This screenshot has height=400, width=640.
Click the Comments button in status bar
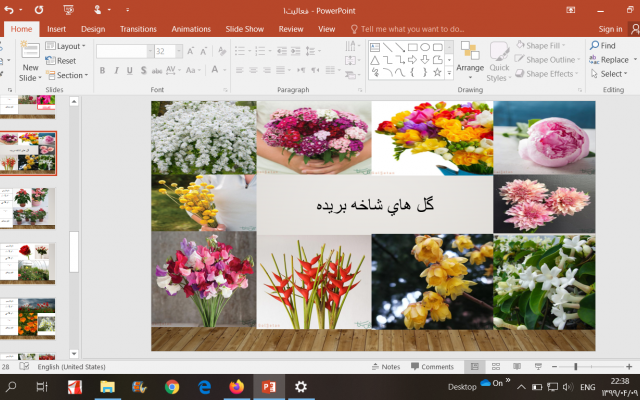coord(432,367)
